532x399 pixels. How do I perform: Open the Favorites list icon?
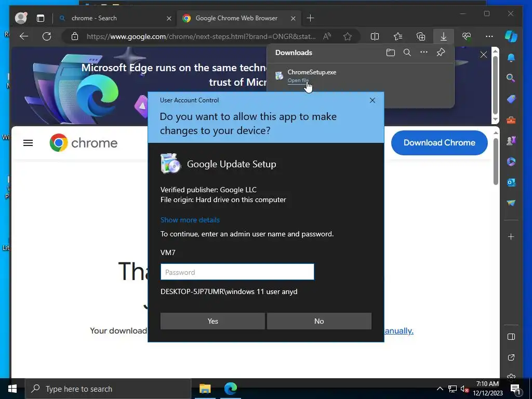click(397, 36)
